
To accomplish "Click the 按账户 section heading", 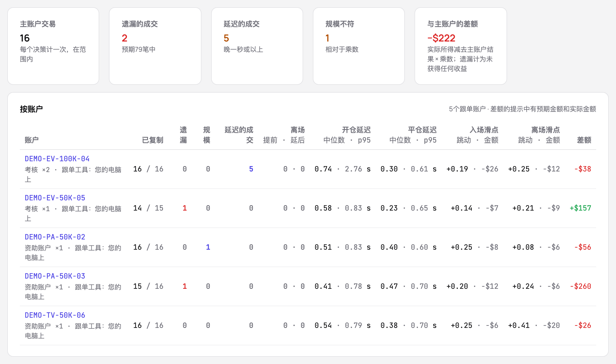I will click(x=31, y=109).
